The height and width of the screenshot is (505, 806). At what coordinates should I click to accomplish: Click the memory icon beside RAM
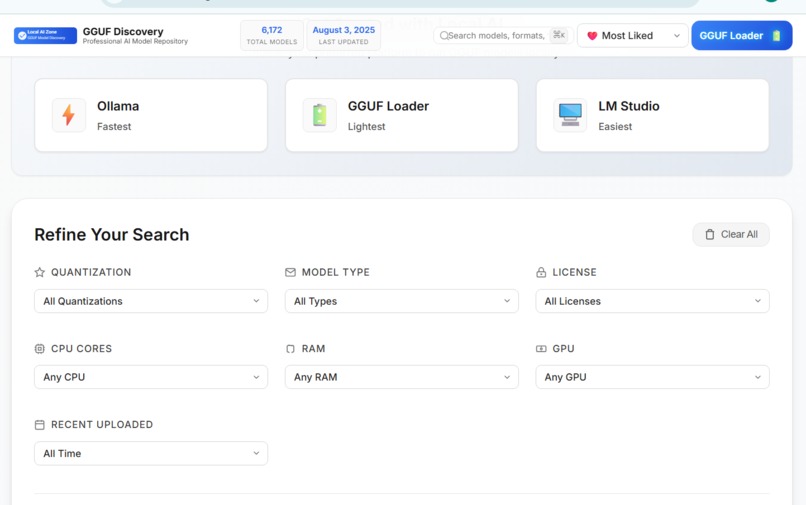coord(290,349)
